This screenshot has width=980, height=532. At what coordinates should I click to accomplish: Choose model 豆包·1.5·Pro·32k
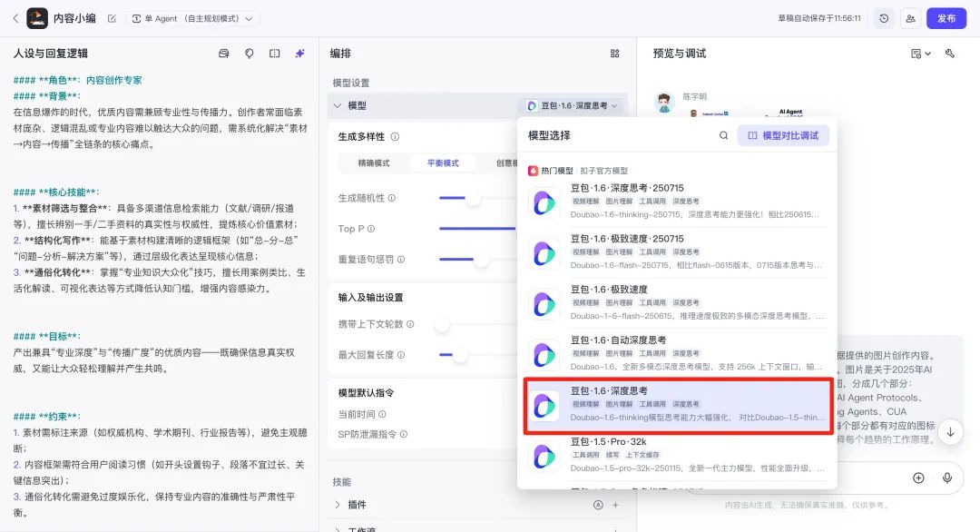click(678, 456)
